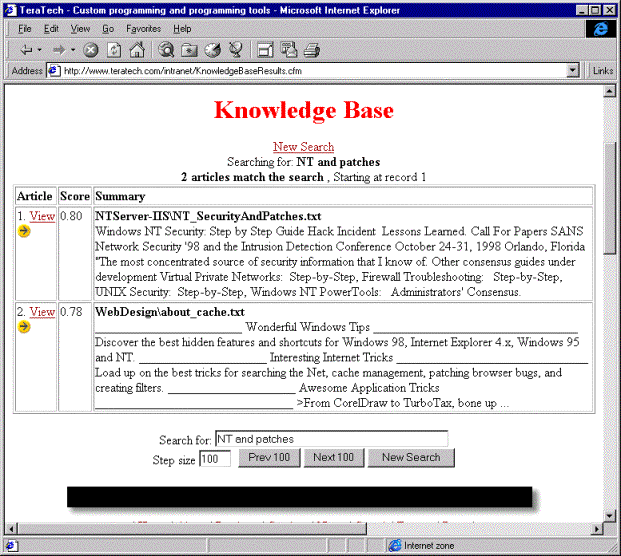This screenshot has width=621, height=556.
Task: Click the horizontal scrollbar right arrow
Action: pos(597,529)
